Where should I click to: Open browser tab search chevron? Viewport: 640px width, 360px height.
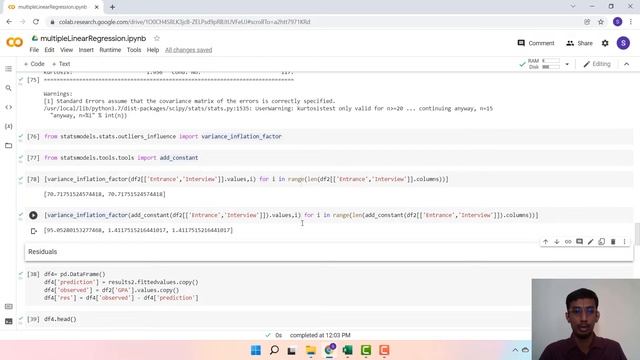(x=573, y=7)
